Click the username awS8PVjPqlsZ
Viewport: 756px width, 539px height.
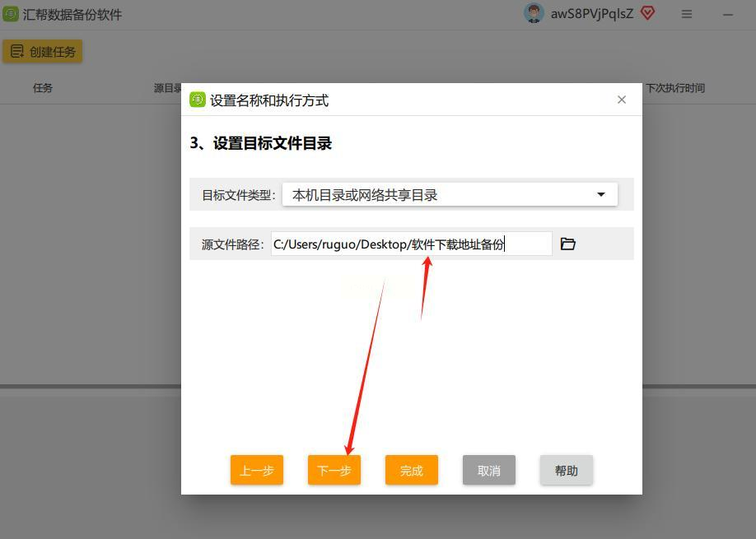click(592, 14)
